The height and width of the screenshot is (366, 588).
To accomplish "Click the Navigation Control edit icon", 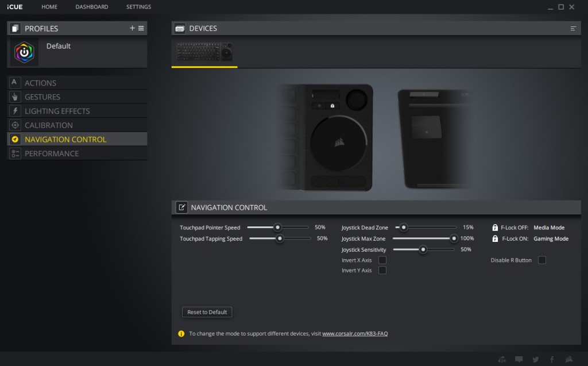I will [181, 207].
